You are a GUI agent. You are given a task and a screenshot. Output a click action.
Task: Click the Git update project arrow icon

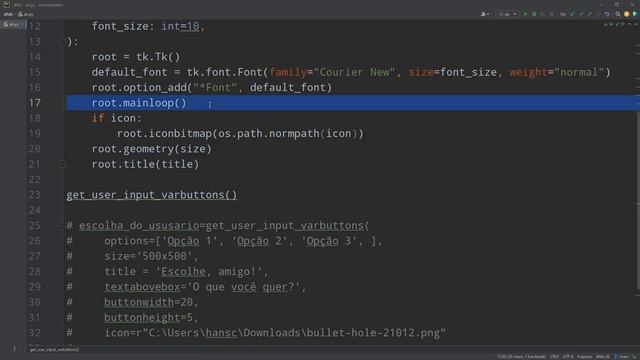(572, 14)
